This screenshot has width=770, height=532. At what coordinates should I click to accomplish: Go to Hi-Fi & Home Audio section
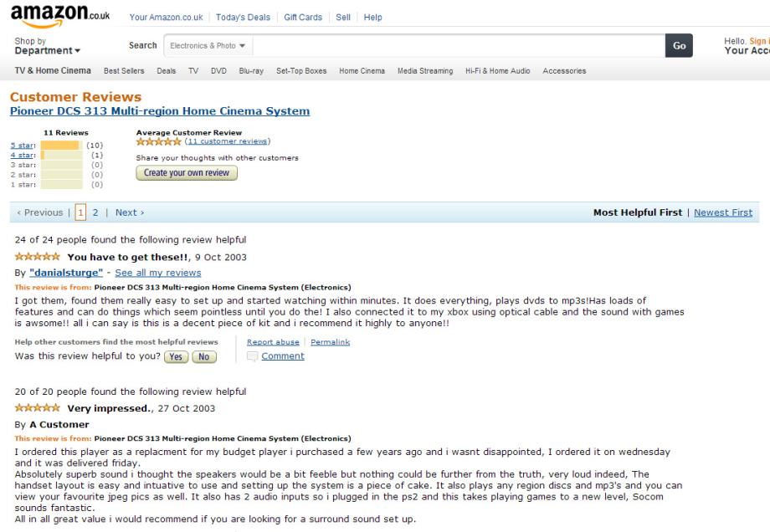497,71
